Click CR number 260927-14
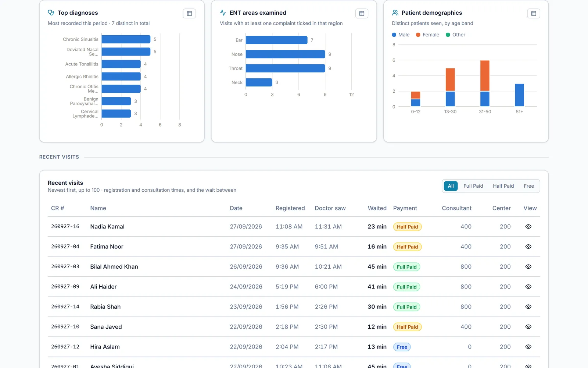The height and width of the screenshot is (368, 588). pyautogui.click(x=65, y=307)
